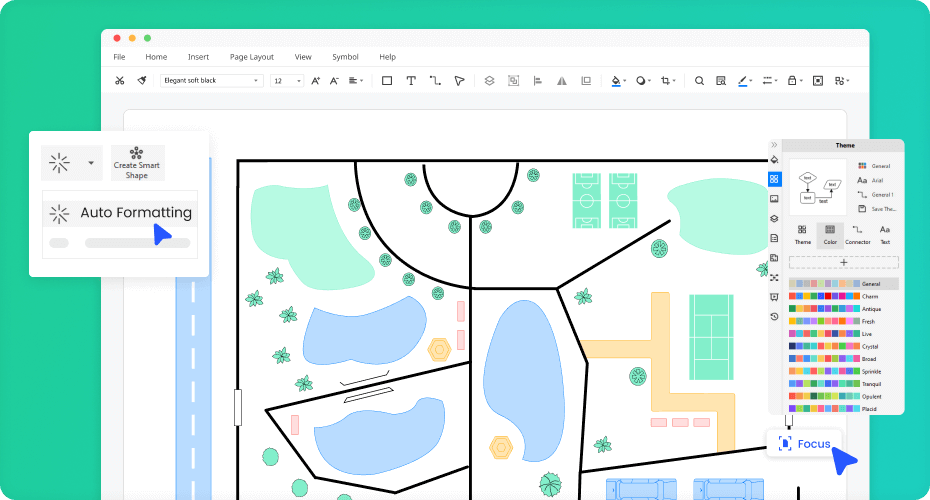The image size is (930, 500).
Task: Choose the Crystal color scheme
Action: (x=833, y=346)
